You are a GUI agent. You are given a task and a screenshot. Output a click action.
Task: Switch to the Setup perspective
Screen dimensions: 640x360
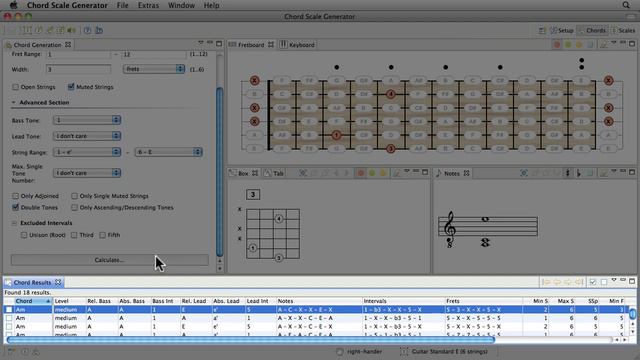562,31
